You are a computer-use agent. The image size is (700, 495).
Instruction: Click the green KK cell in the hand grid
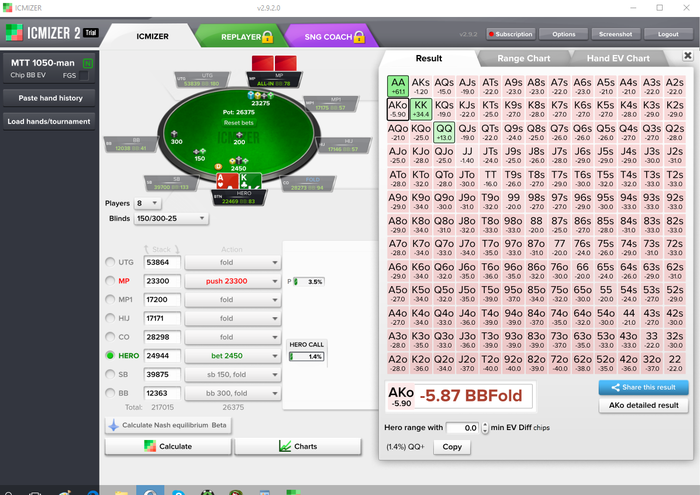[x=421, y=109]
